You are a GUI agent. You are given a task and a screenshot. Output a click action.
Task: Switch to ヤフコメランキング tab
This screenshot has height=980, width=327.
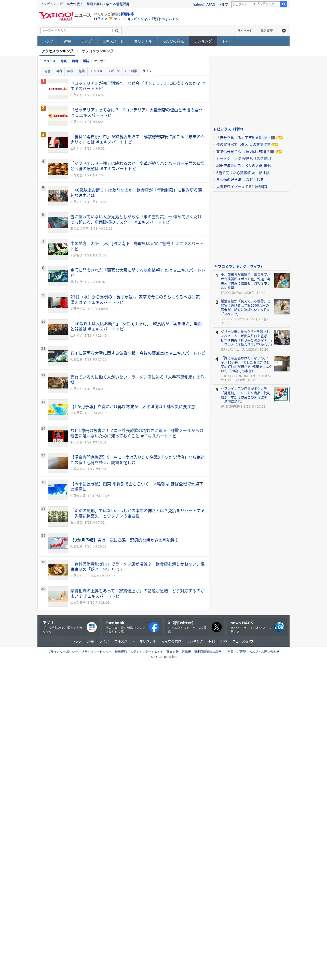click(x=98, y=51)
